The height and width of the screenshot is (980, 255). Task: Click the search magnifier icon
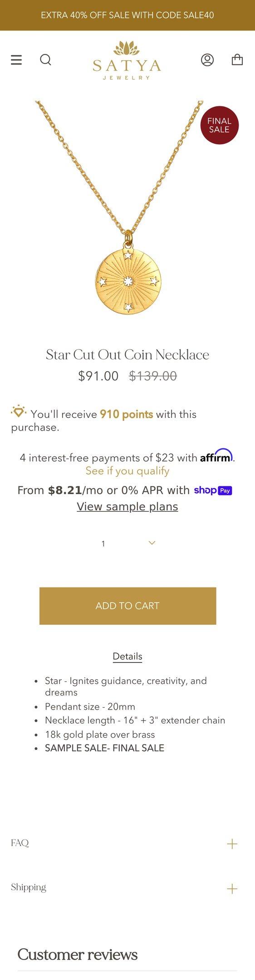45,60
